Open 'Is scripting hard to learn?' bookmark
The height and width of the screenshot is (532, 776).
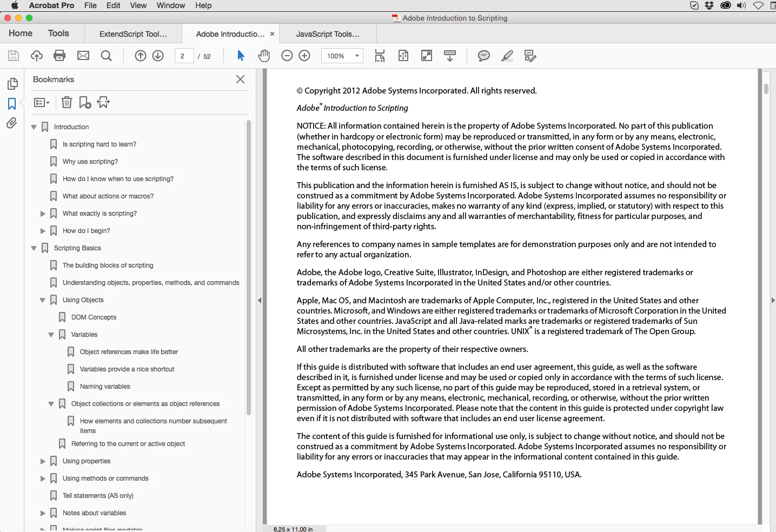100,144
